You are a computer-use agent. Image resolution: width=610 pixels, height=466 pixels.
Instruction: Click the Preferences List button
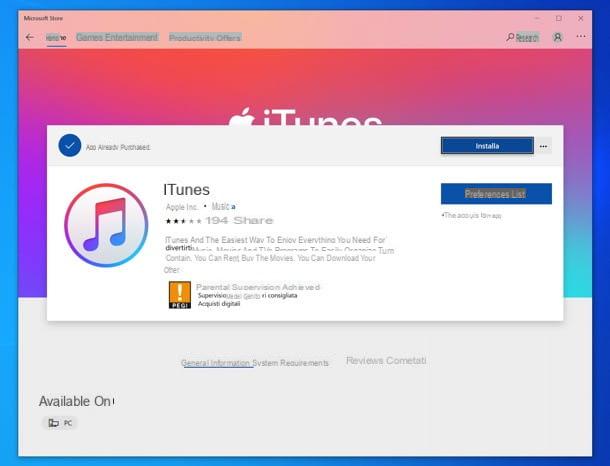496,194
